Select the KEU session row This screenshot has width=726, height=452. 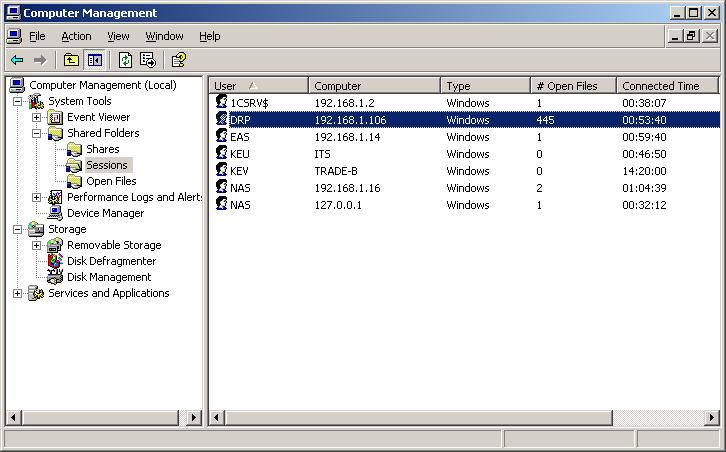pyautogui.click(x=240, y=154)
